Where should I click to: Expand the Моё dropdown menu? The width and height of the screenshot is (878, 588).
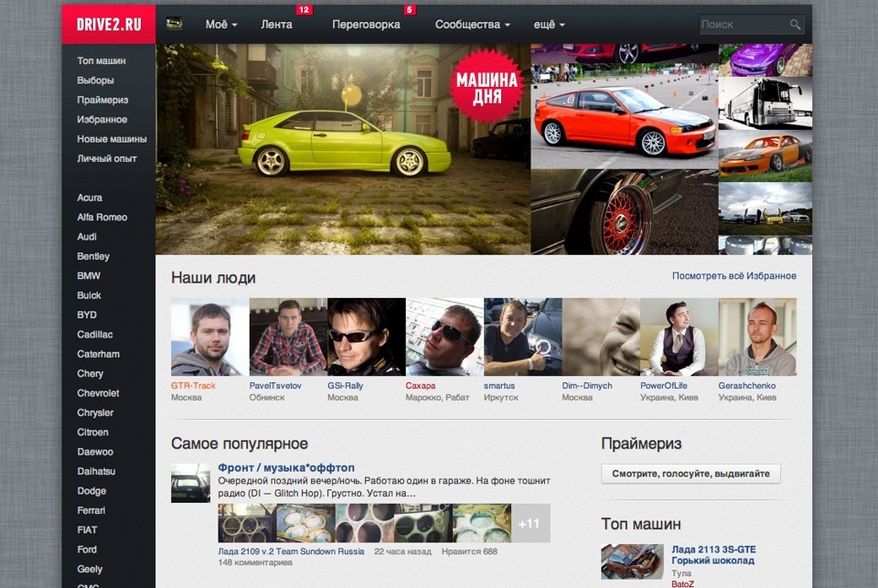coord(221,25)
